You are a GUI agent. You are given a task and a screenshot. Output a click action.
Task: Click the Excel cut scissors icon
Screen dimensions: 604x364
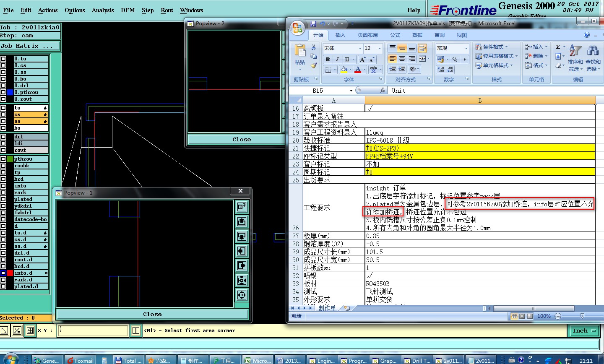[313, 47]
